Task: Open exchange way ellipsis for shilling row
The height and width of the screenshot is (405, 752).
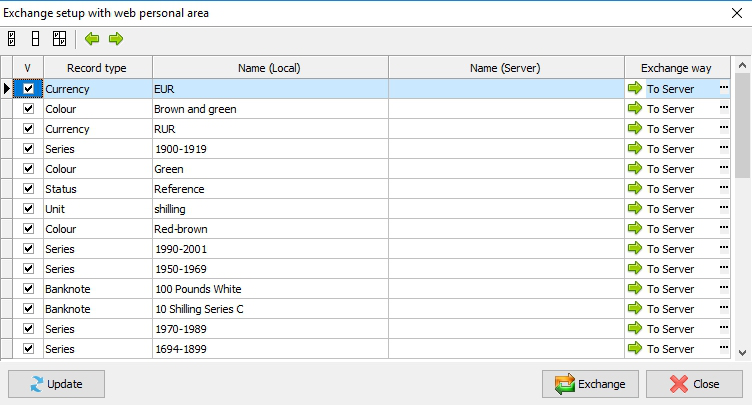Action: point(724,208)
